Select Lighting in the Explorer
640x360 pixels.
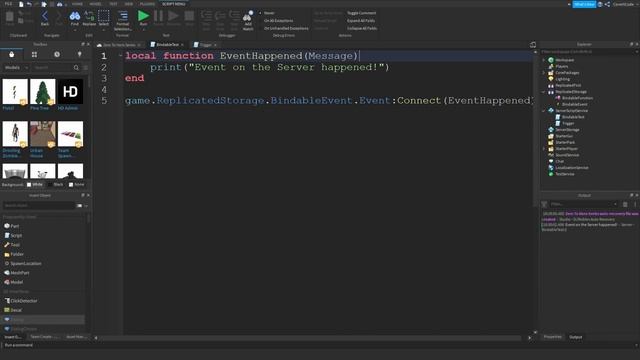pyautogui.click(x=562, y=79)
